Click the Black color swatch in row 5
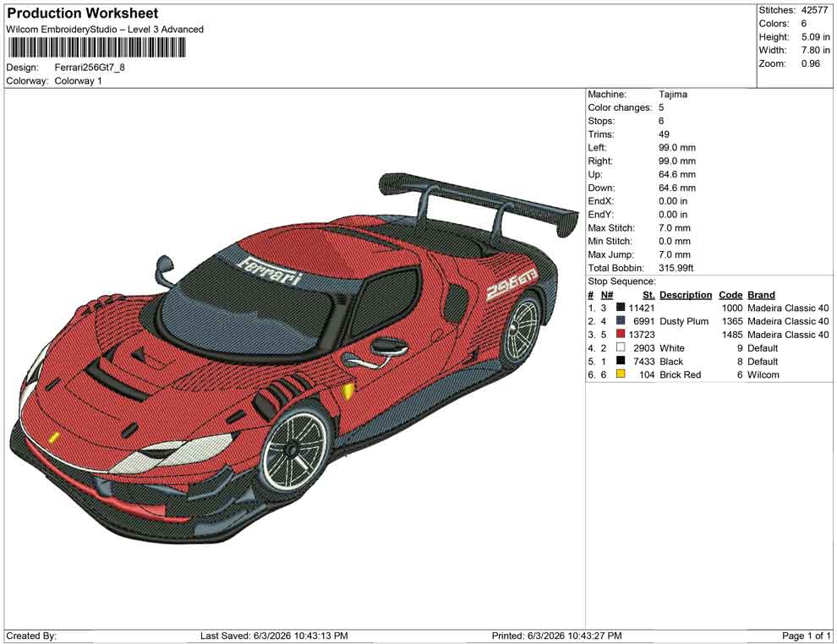Image resolution: width=837 pixels, height=644 pixels. 621,361
